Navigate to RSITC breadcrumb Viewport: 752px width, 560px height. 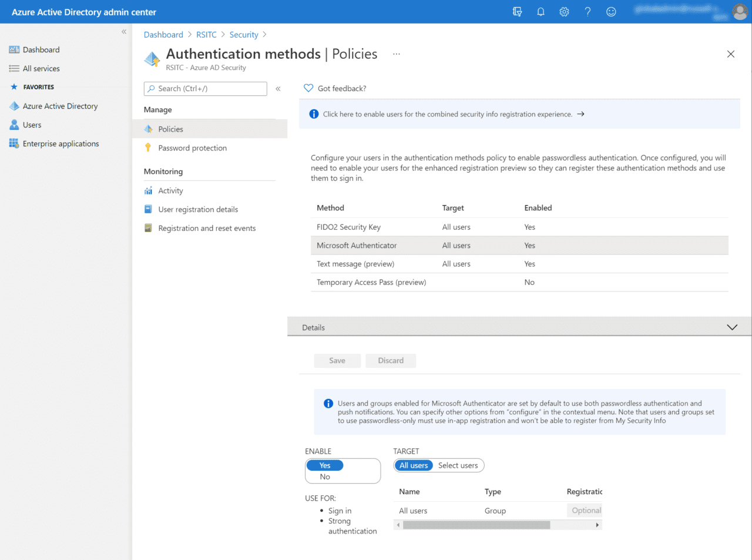pos(206,35)
